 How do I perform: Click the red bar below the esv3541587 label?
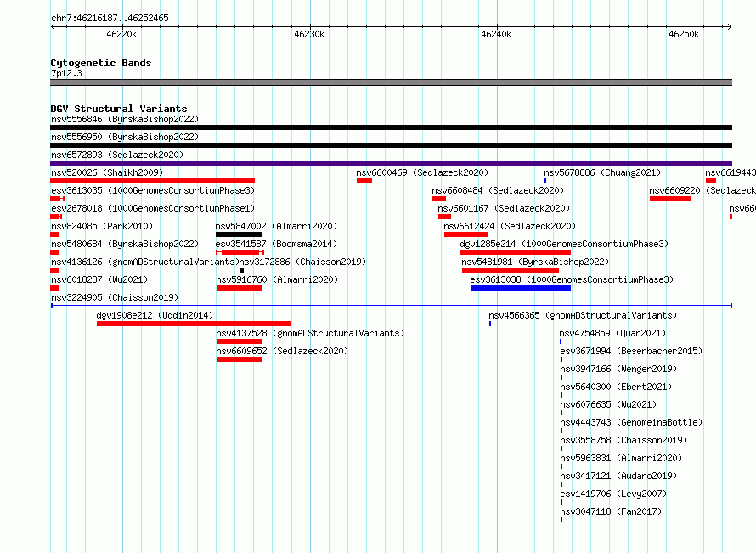coord(240,252)
